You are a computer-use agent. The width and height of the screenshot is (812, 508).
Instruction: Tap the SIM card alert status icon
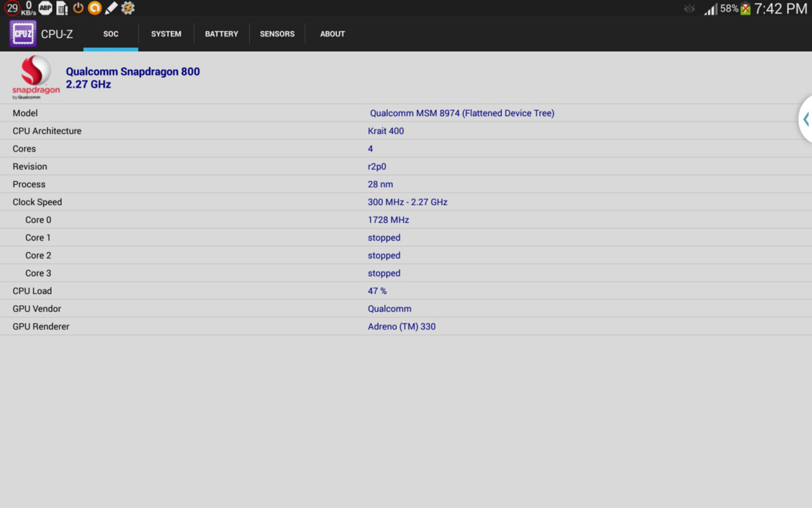coord(62,8)
